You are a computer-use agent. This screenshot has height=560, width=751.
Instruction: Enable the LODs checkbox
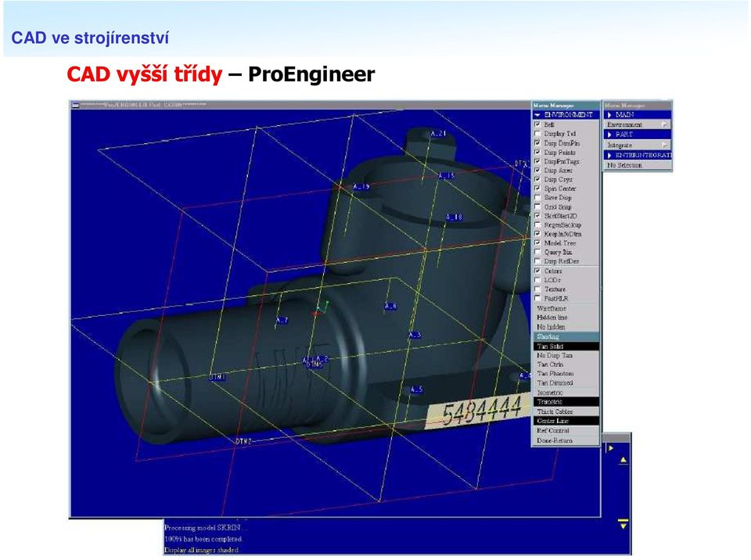coord(537,280)
